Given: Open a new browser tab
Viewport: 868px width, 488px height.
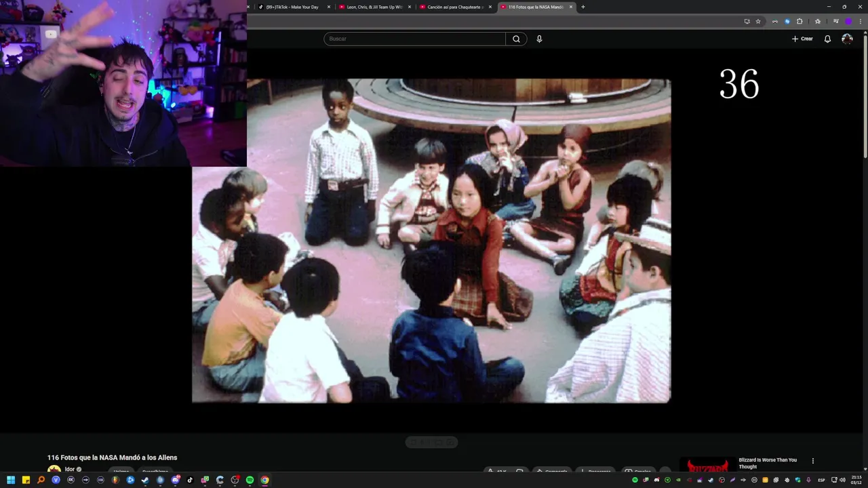Looking at the screenshot, I should (583, 7).
